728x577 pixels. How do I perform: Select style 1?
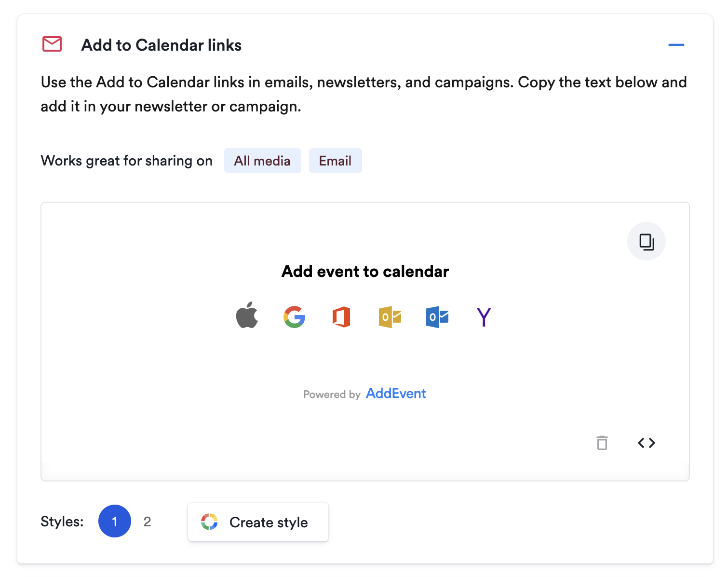[115, 521]
